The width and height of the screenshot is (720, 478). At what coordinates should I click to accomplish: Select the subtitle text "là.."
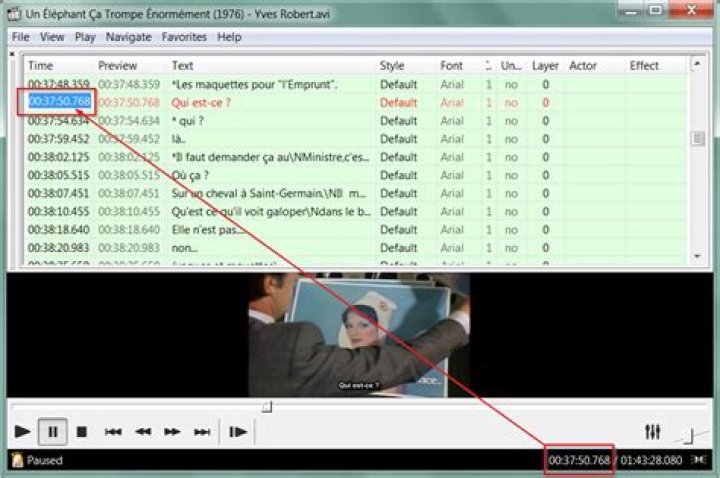tap(179, 139)
